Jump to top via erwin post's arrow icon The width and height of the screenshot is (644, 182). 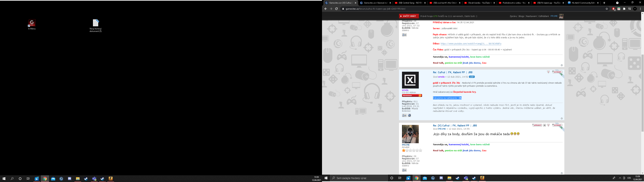tap(561, 118)
